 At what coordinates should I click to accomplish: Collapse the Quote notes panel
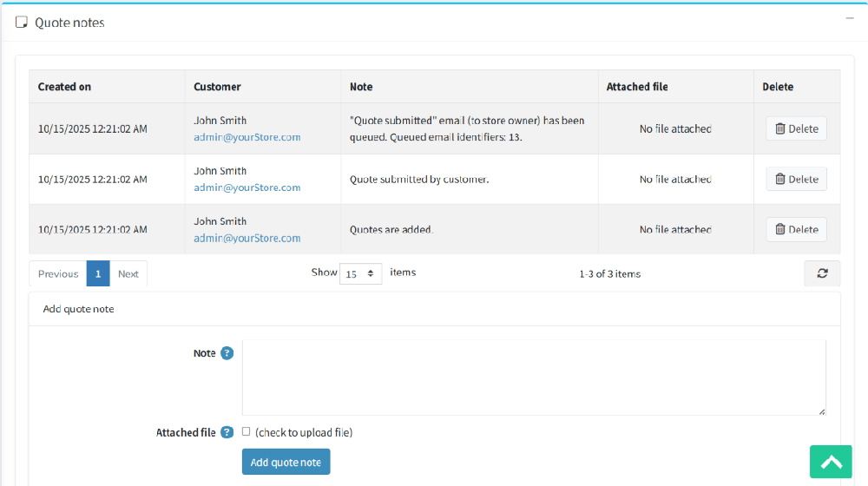click(x=850, y=17)
